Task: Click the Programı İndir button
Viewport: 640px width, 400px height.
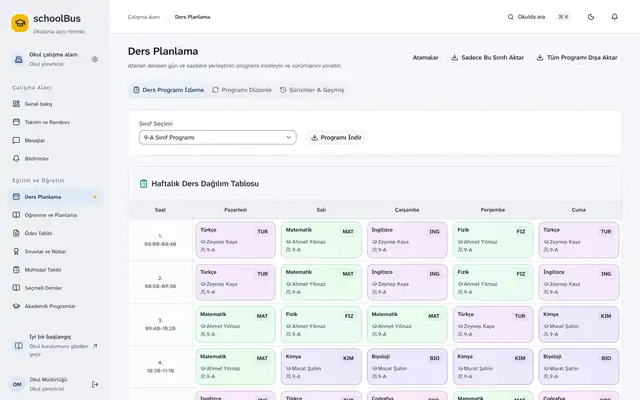Action: (337, 138)
